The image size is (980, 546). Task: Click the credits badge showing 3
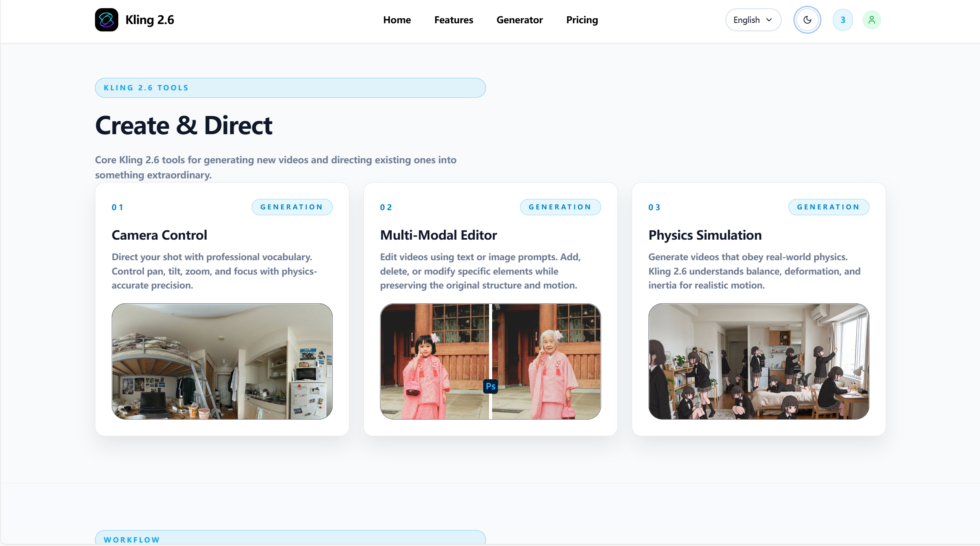(x=842, y=20)
